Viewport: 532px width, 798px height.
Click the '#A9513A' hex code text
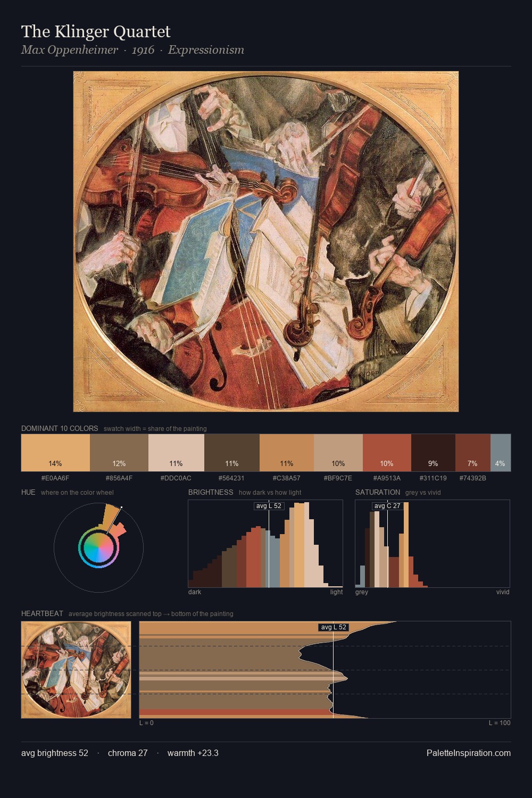[x=387, y=478]
